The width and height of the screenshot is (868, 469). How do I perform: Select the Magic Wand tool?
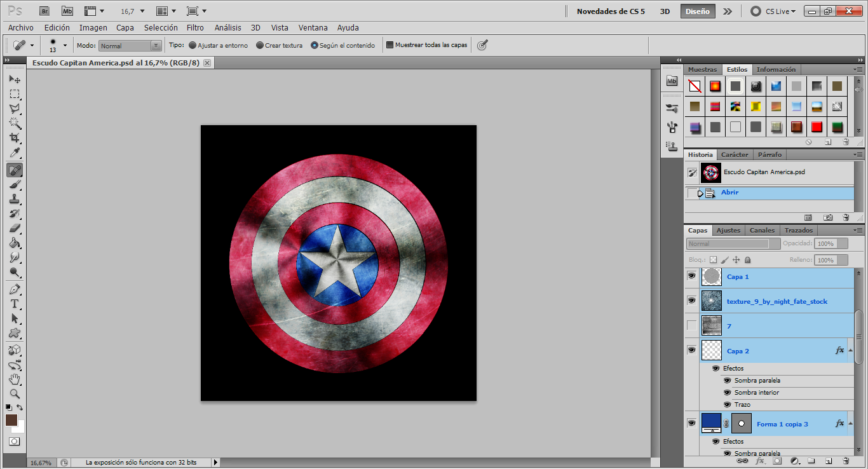click(x=15, y=123)
